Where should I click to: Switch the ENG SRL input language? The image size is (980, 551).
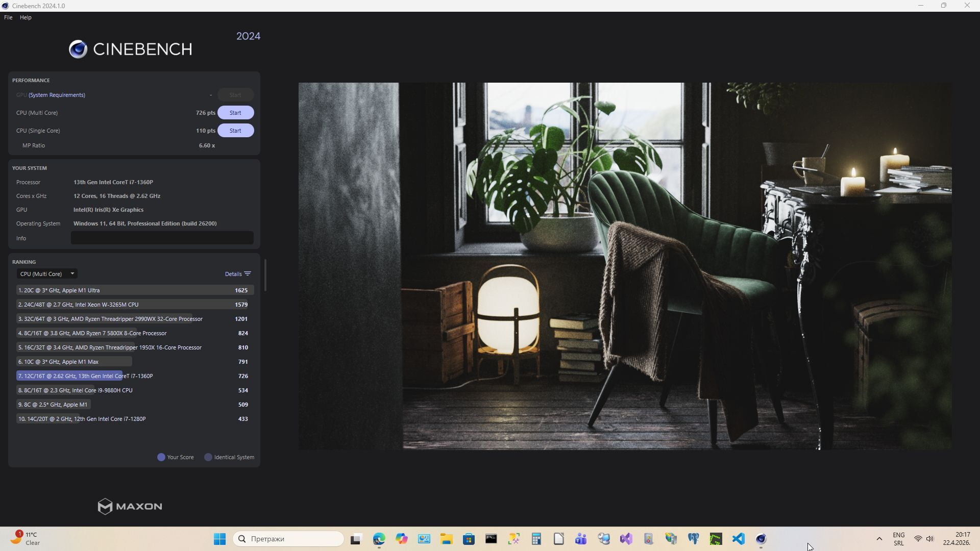[899, 539]
